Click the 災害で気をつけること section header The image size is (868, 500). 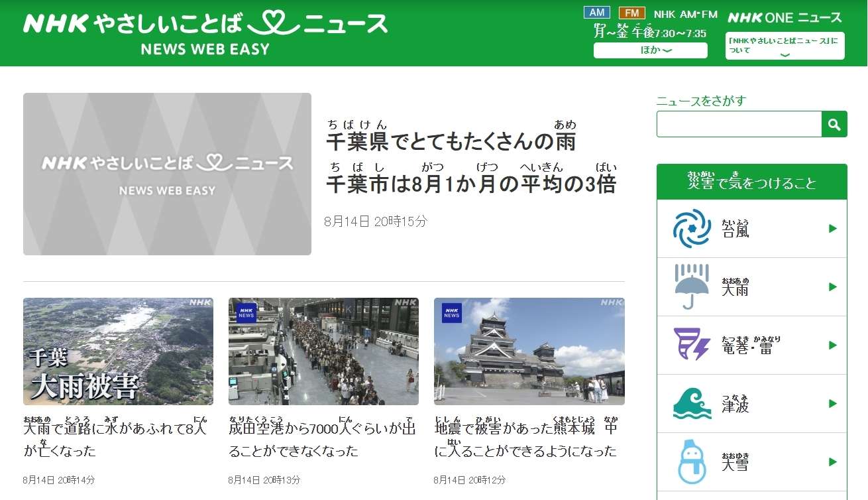pos(752,182)
